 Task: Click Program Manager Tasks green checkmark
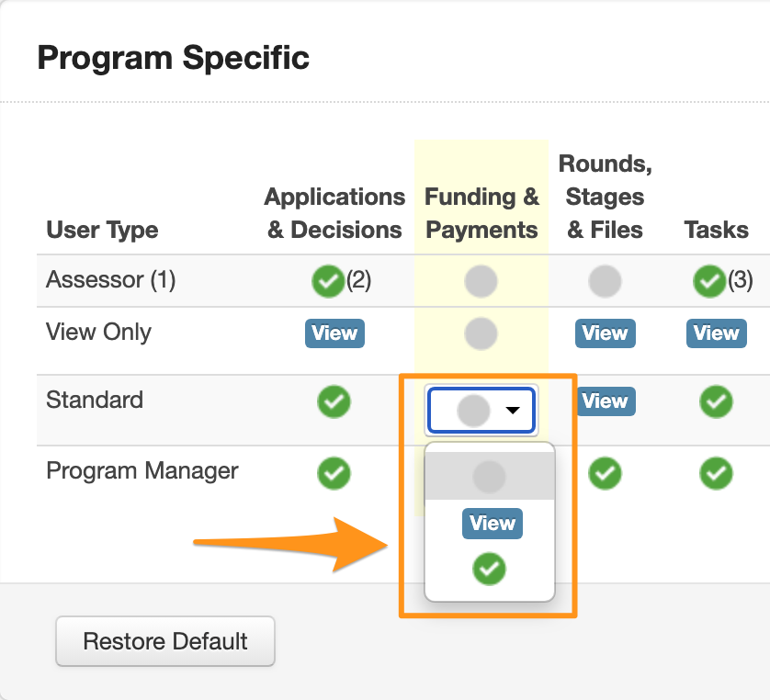point(716,473)
